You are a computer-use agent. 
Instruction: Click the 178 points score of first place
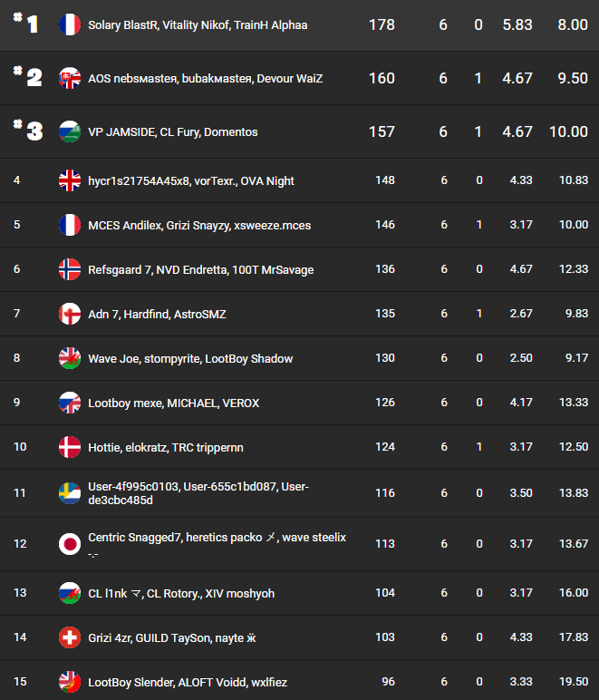[x=382, y=25]
